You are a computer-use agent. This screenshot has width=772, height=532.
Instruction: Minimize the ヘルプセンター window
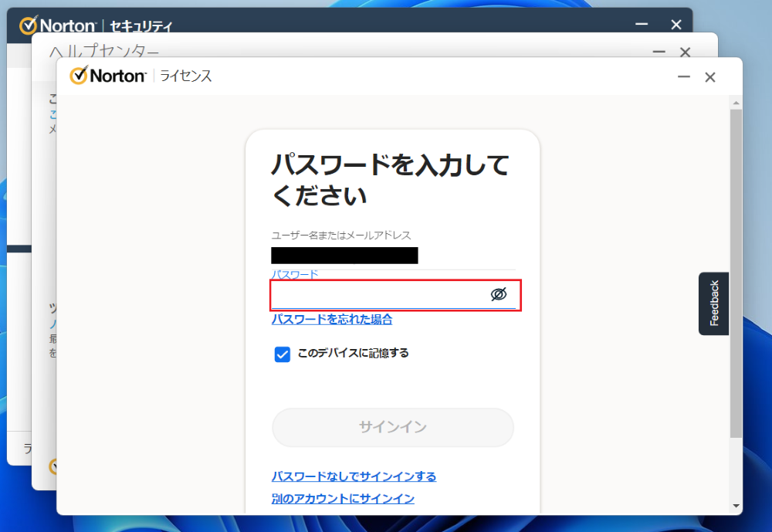pos(659,52)
